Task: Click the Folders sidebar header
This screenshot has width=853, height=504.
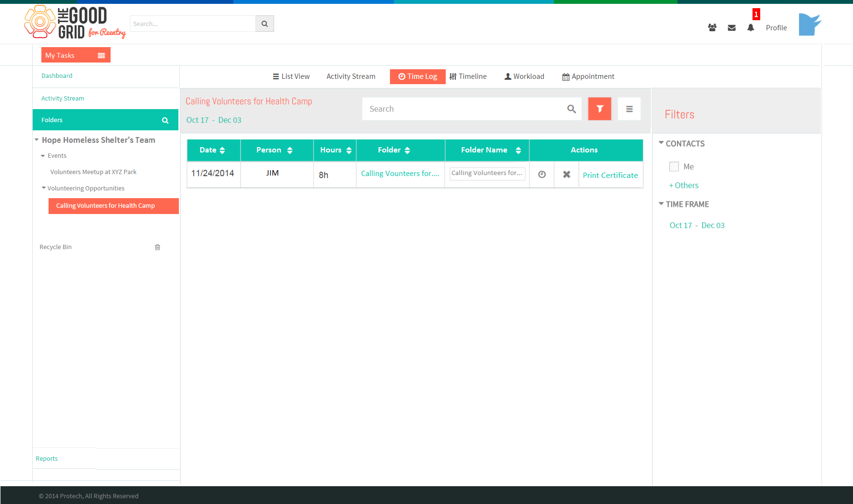Action: point(105,120)
